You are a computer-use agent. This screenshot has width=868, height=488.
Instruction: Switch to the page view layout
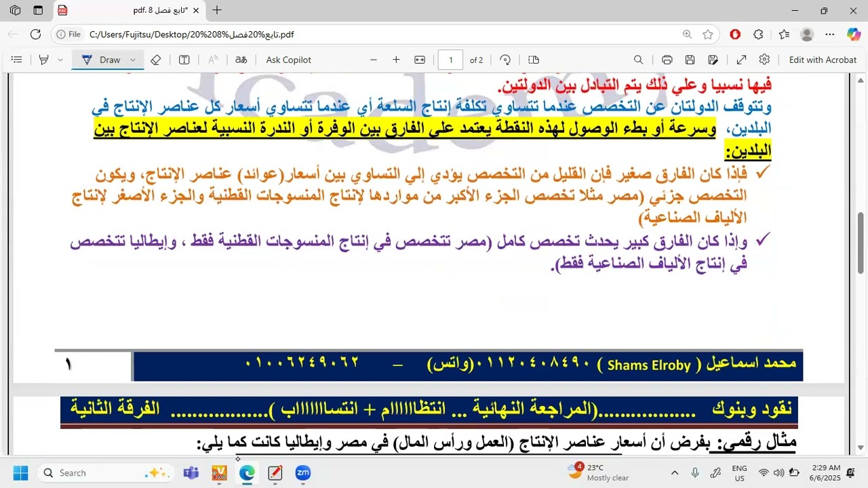(x=534, y=60)
